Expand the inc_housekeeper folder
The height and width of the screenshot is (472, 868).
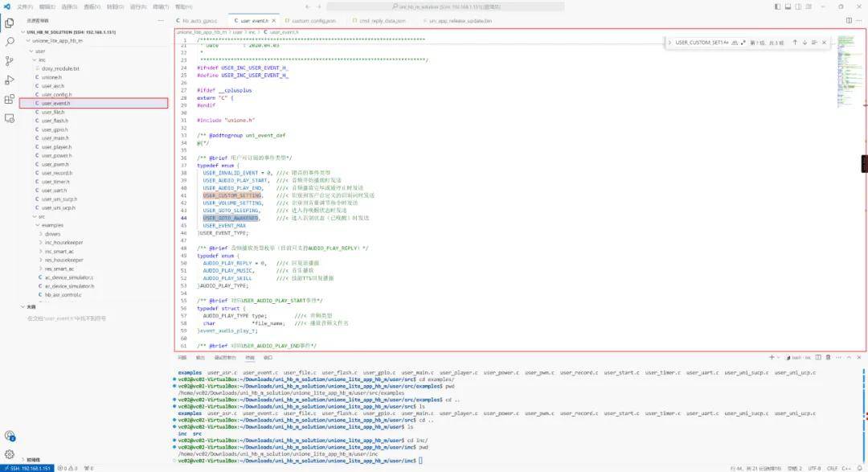[40, 243]
